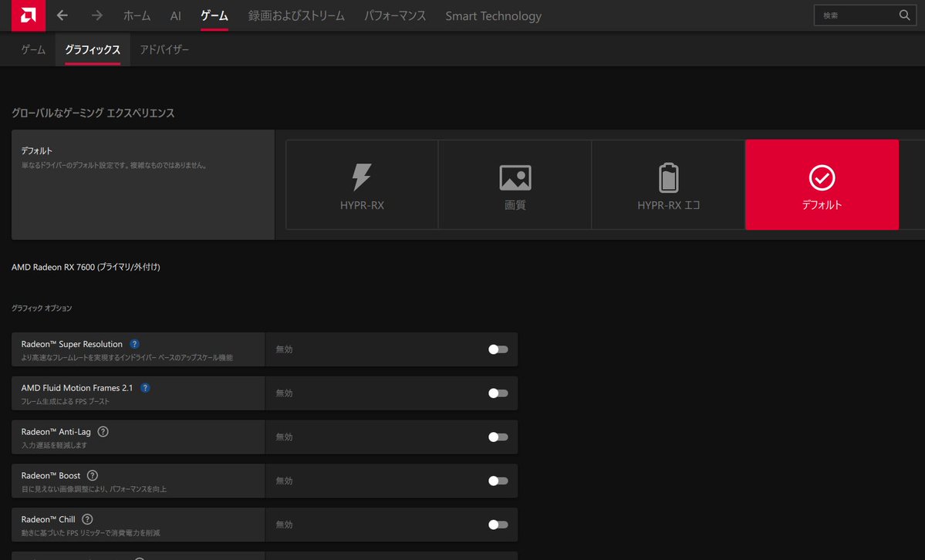This screenshot has height=560, width=925.
Task: Turn on Radeon Chill switch
Action: click(498, 525)
